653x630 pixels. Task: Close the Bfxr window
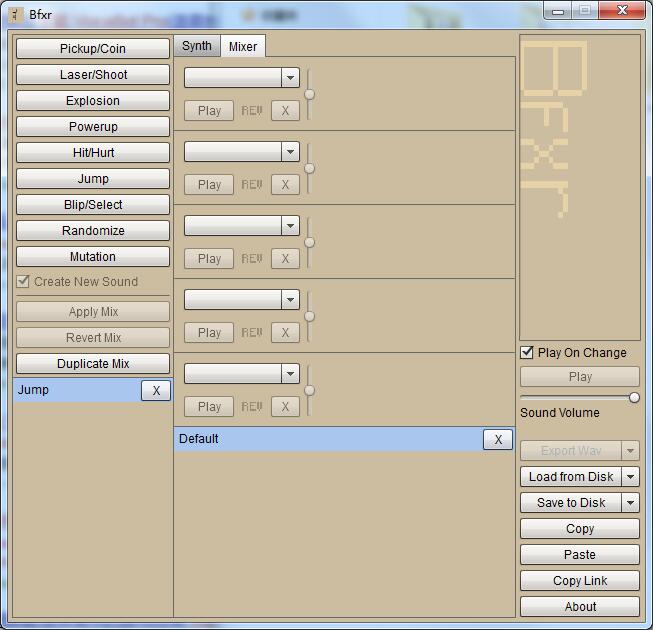[x=622, y=10]
